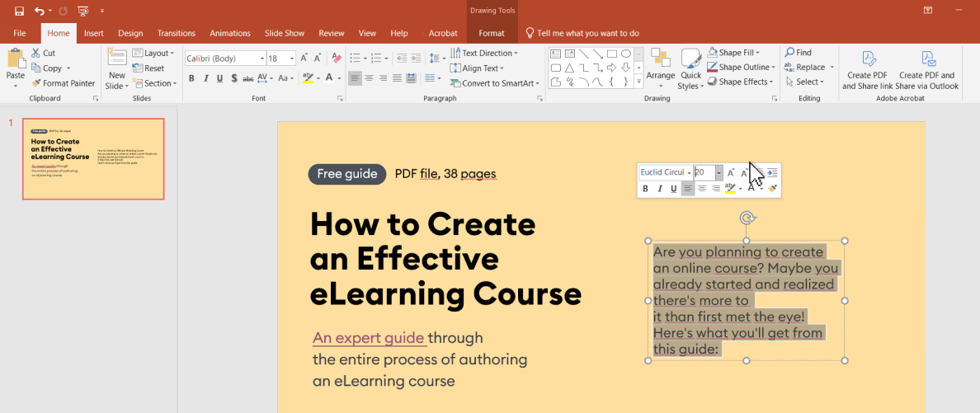This screenshot has height=413, width=980.
Task: Click the Cut scissors button
Action: coord(43,53)
